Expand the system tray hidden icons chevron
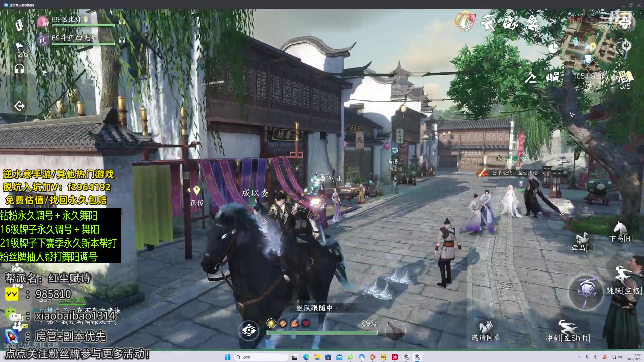 point(579,357)
